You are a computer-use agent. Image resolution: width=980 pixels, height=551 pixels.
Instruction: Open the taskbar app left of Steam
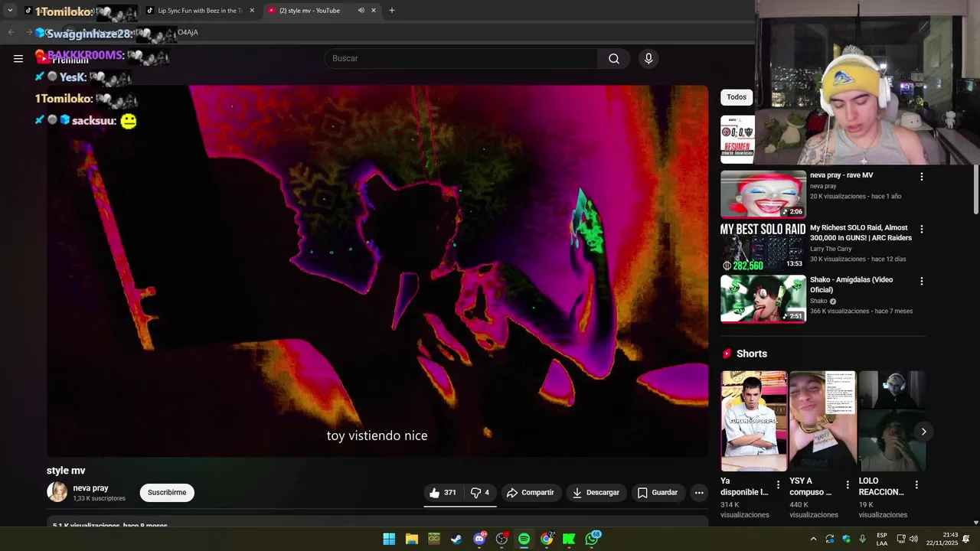coord(434,539)
